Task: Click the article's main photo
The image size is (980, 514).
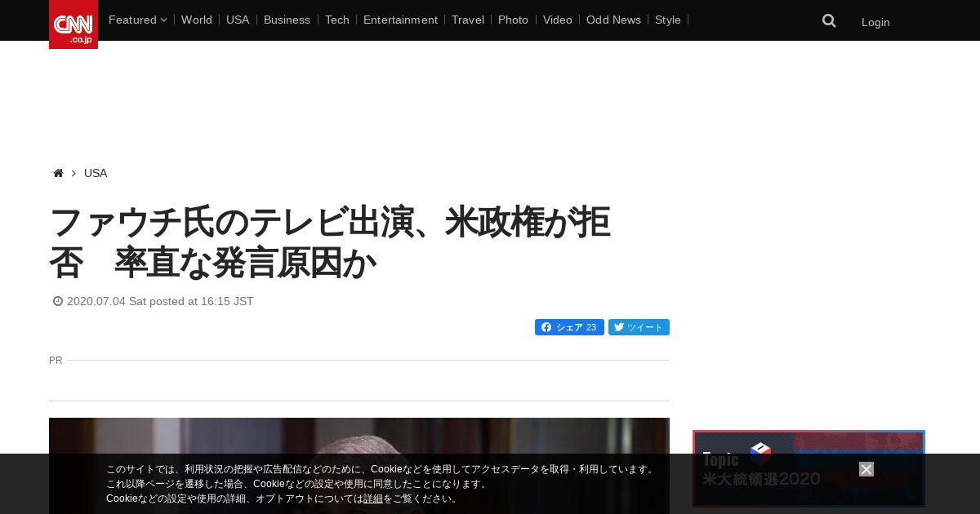Action: pos(359,466)
